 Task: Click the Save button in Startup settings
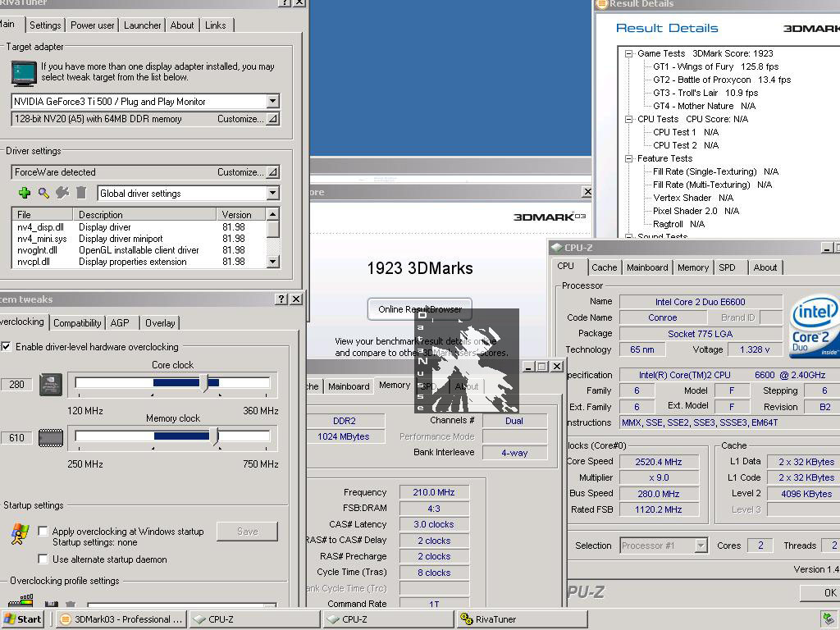(247, 532)
